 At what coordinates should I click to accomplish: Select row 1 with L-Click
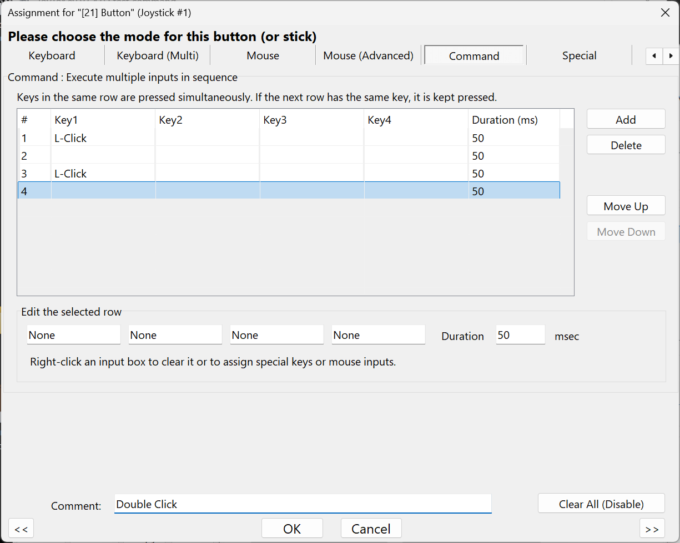pos(289,138)
